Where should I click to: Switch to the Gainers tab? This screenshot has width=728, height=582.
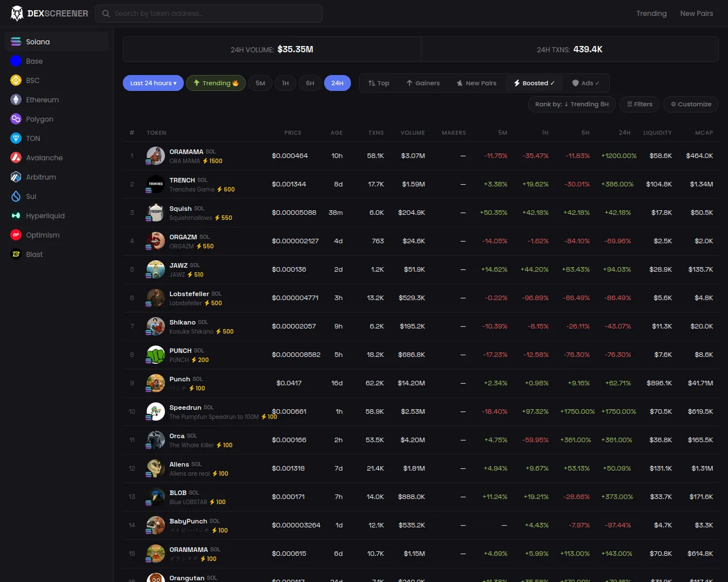(x=423, y=83)
